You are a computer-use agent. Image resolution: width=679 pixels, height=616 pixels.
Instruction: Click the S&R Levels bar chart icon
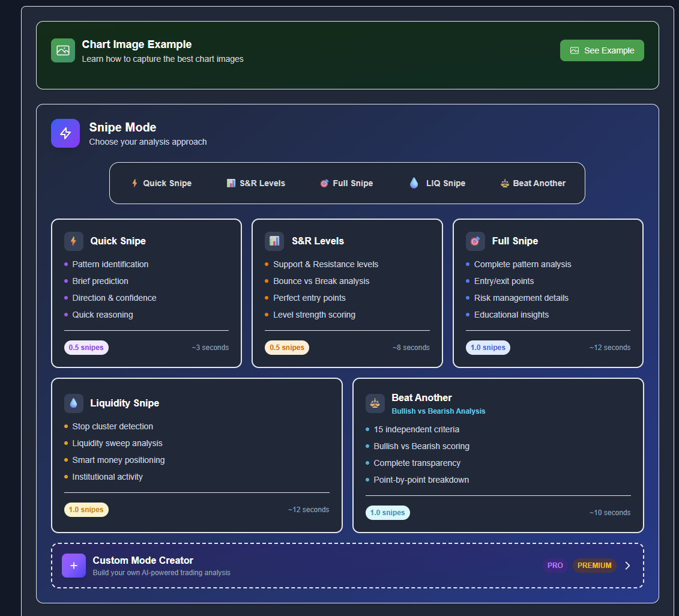click(x=274, y=241)
